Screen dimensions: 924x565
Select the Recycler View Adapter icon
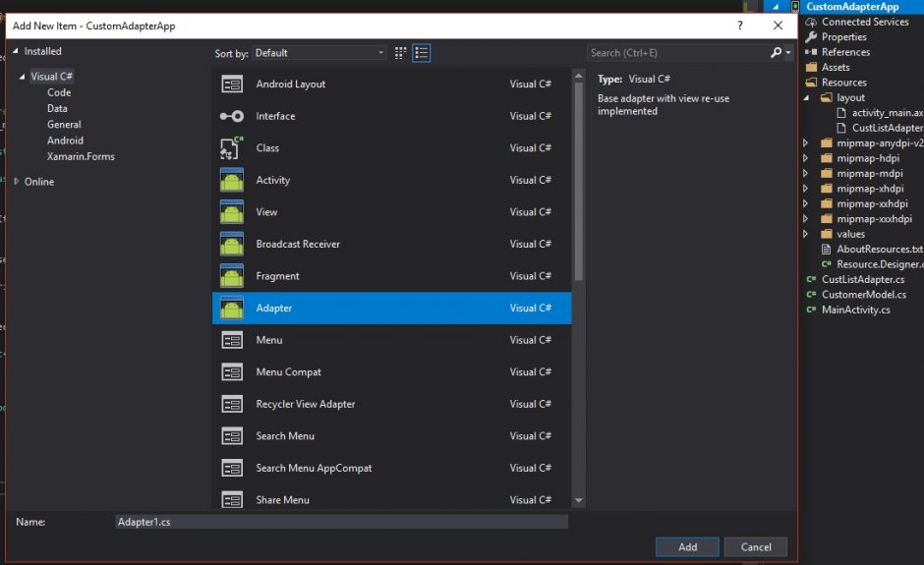[x=232, y=404]
